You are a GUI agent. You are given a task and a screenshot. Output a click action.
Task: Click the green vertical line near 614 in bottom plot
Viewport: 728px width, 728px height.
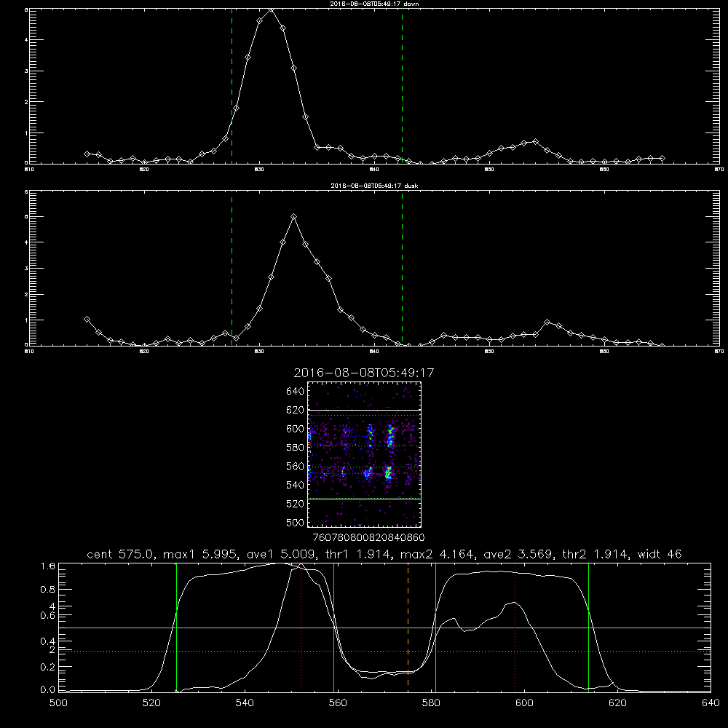point(588,627)
